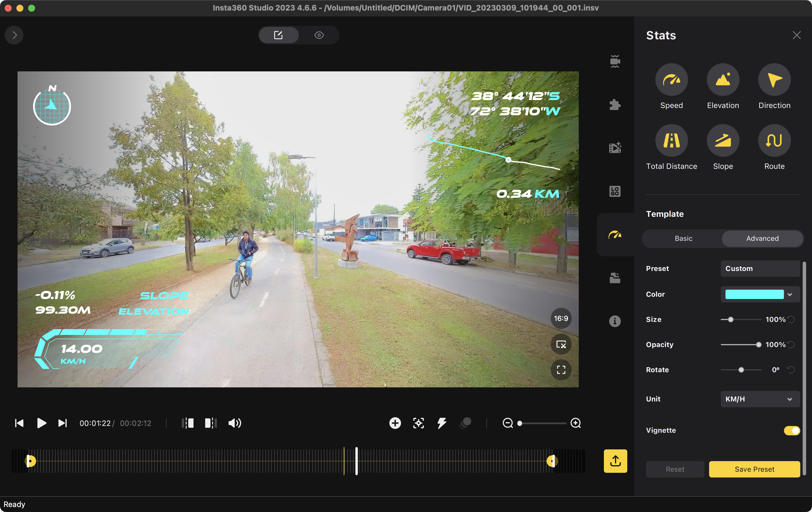Toggle the Total Distance stat
The image size is (812, 512).
pos(671,140)
